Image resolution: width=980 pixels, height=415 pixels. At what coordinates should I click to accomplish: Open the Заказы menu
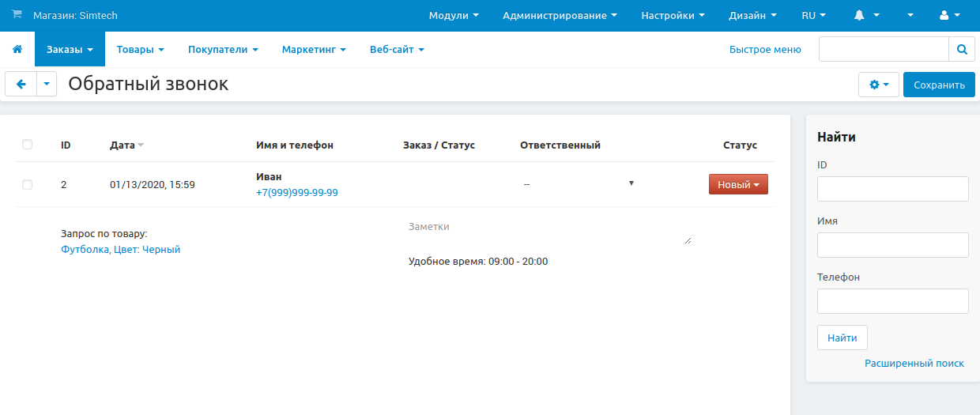pos(70,49)
